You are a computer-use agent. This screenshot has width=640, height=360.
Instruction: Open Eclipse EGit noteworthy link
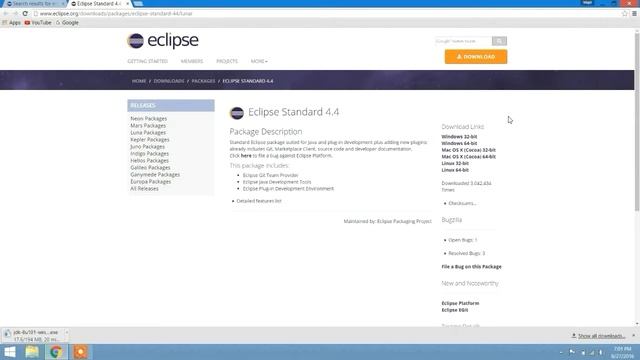[x=455, y=310]
